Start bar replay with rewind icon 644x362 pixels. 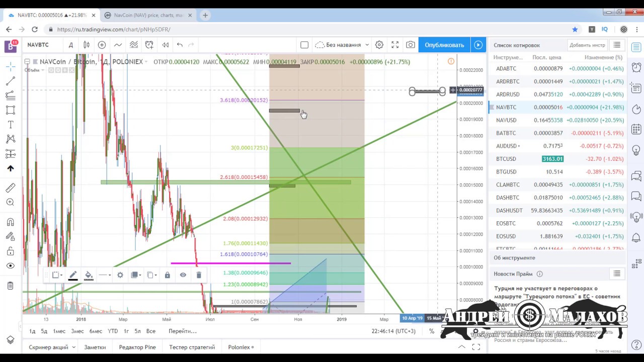tap(165, 45)
